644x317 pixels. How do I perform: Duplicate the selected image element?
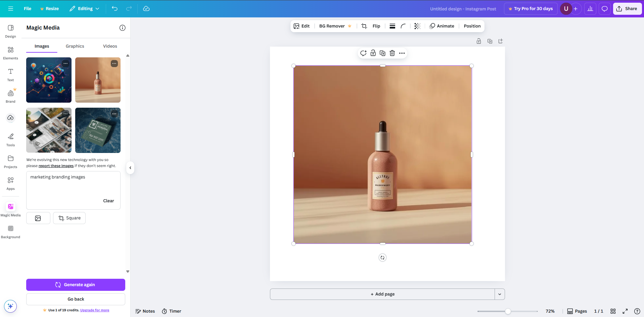[x=382, y=53]
